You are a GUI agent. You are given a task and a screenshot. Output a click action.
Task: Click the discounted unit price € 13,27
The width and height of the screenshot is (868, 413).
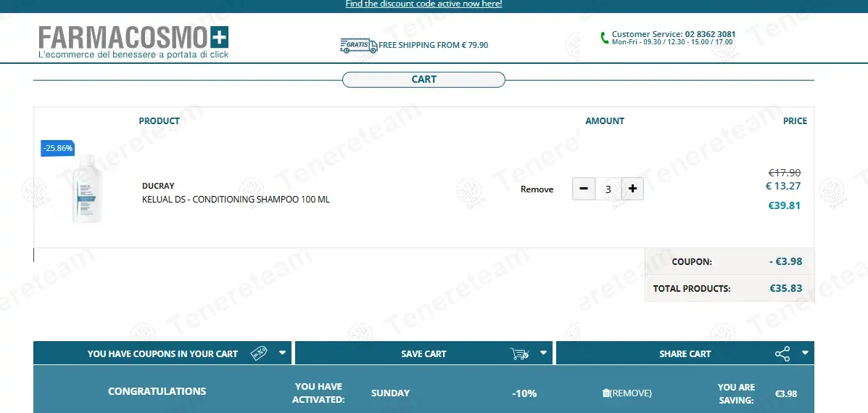click(783, 186)
